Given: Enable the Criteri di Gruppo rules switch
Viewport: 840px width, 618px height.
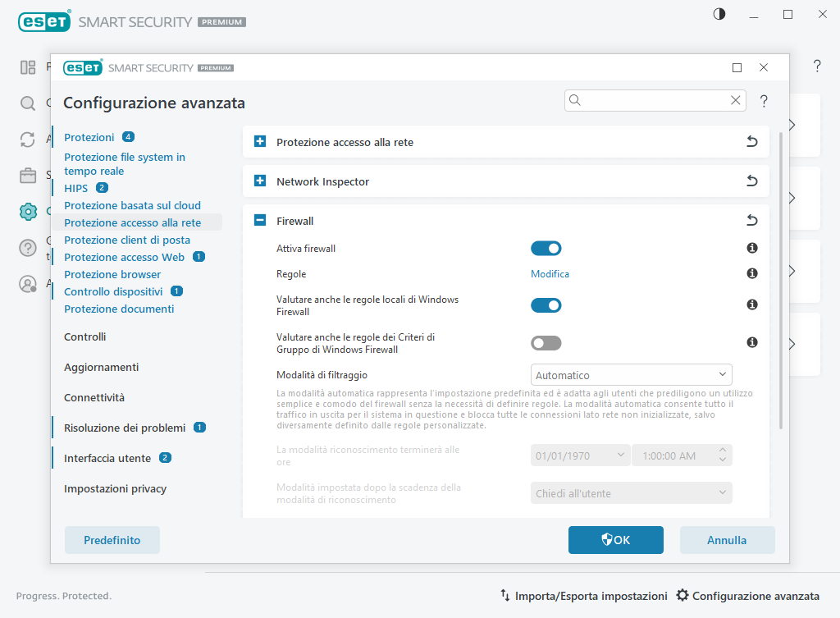Looking at the screenshot, I should [x=546, y=343].
